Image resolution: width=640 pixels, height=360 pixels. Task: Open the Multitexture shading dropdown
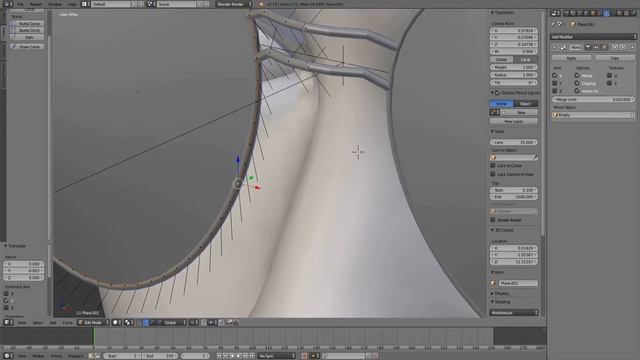pos(514,313)
